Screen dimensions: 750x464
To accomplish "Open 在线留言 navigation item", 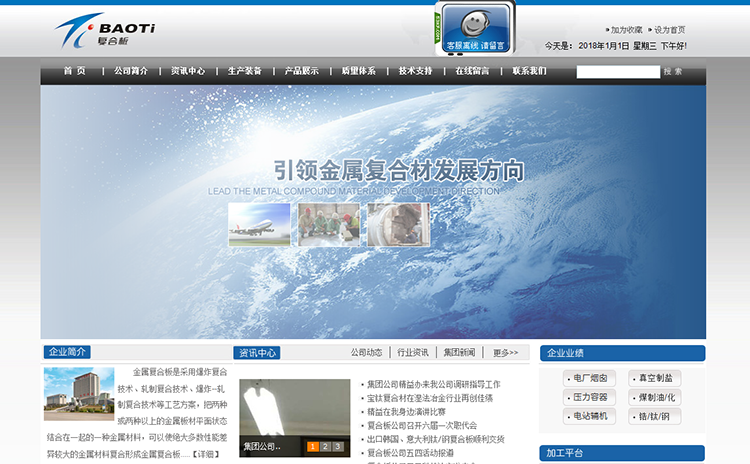I will (472, 71).
